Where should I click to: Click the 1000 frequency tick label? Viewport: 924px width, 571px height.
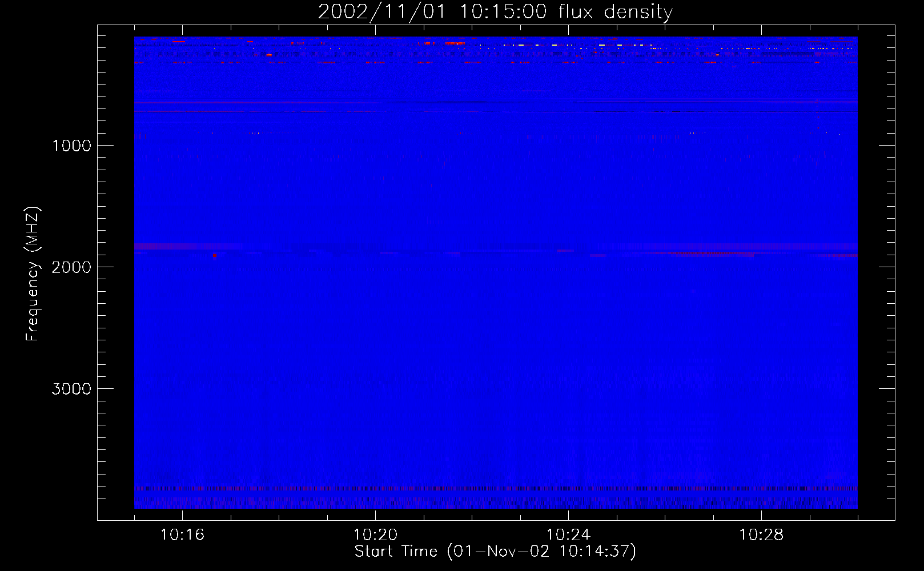(x=71, y=146)
